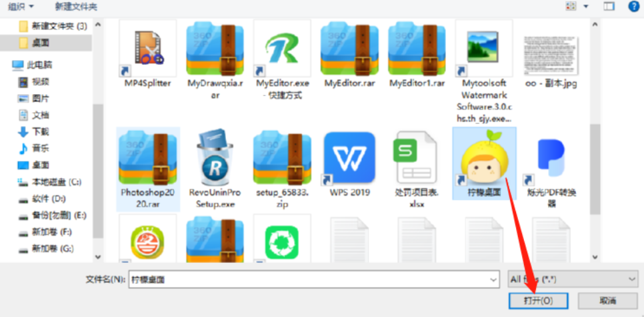Select the 处罚项目表.xlsx spreadsheet icon
The image size is (644, 317).
417,157
